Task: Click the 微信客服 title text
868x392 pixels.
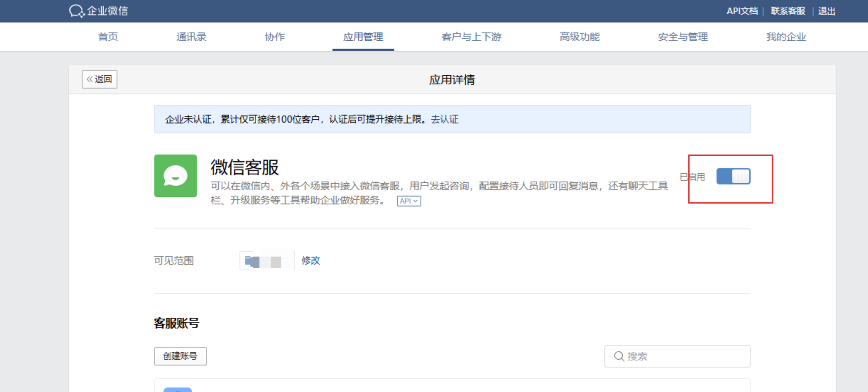Action: coord(245,167)
